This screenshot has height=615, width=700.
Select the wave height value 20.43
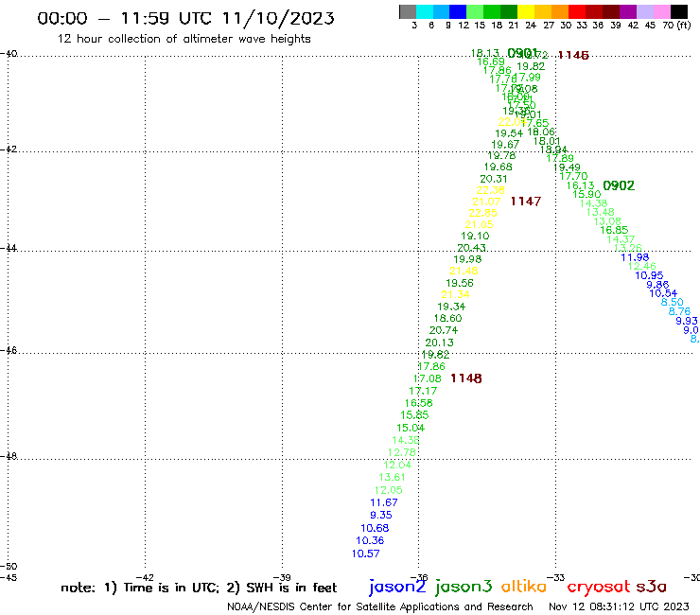(471, 248)
